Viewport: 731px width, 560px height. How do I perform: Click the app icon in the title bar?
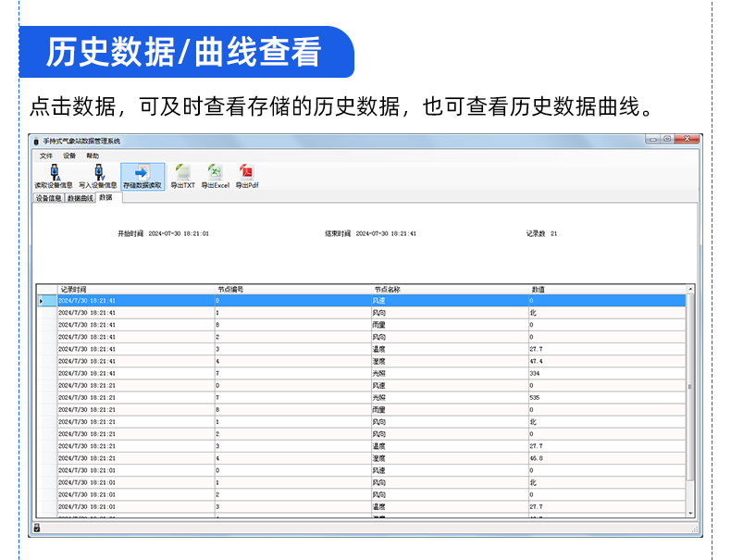(37, 141)
